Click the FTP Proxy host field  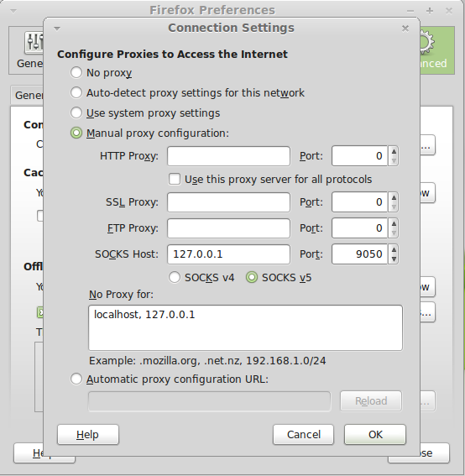[x=228, y=228]
